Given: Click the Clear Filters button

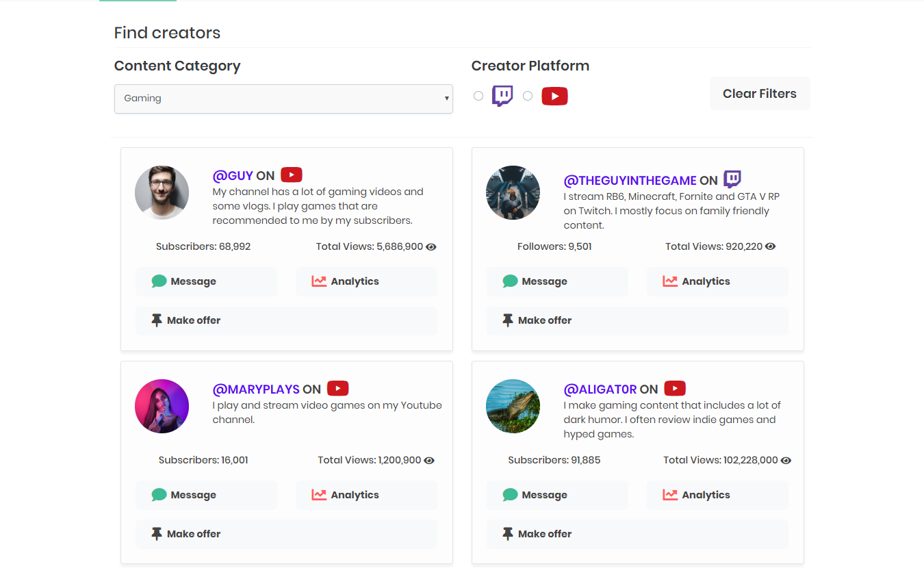Looking at the screenshot, I should (x=760, y=94).
